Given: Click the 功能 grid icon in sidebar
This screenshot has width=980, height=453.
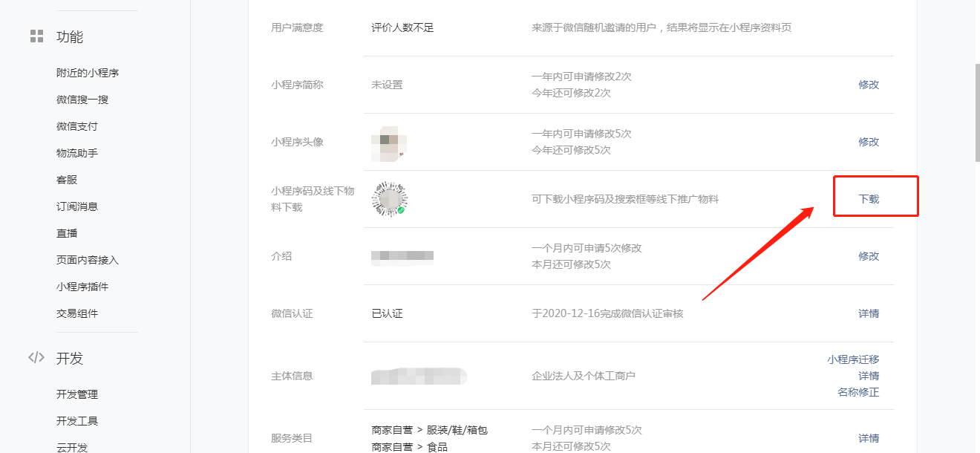Looking at the screenshot, I should click(36, 36).
